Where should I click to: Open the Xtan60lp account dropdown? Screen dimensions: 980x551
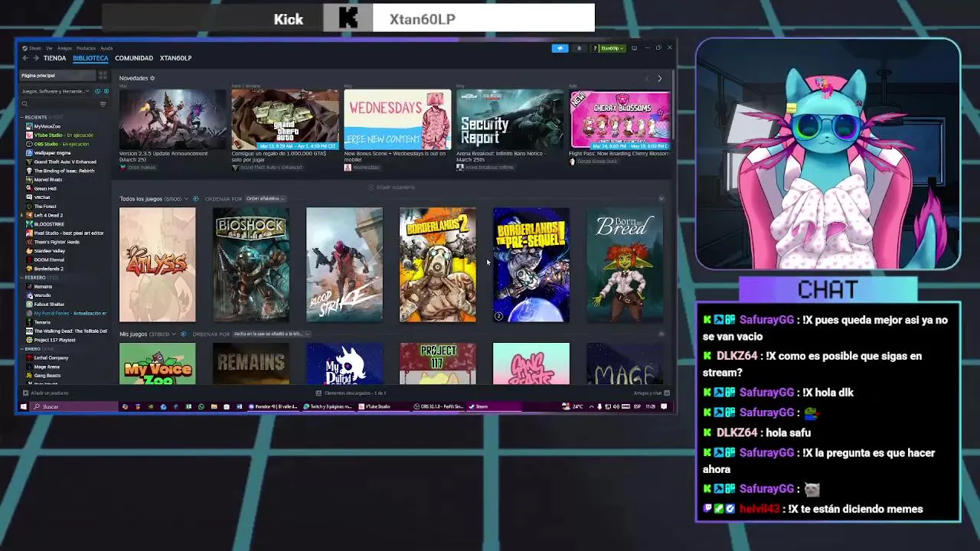(609, 48)
